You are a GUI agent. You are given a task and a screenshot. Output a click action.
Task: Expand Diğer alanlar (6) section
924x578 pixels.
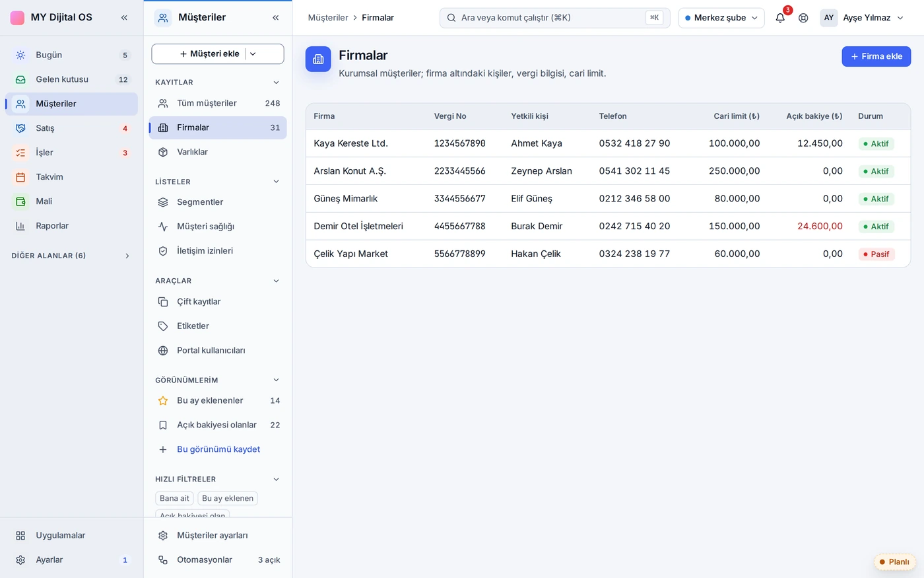click(x=71, y=256)
